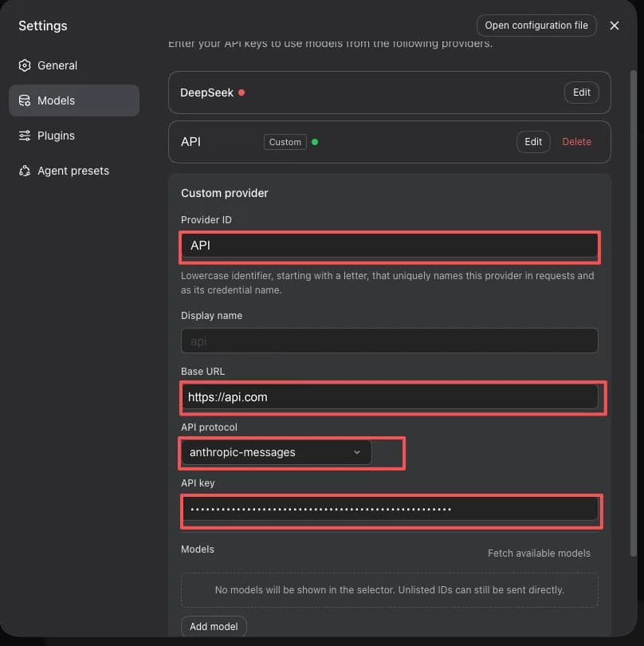
Task: Click the Custom badge label
Action: [285, 142]
